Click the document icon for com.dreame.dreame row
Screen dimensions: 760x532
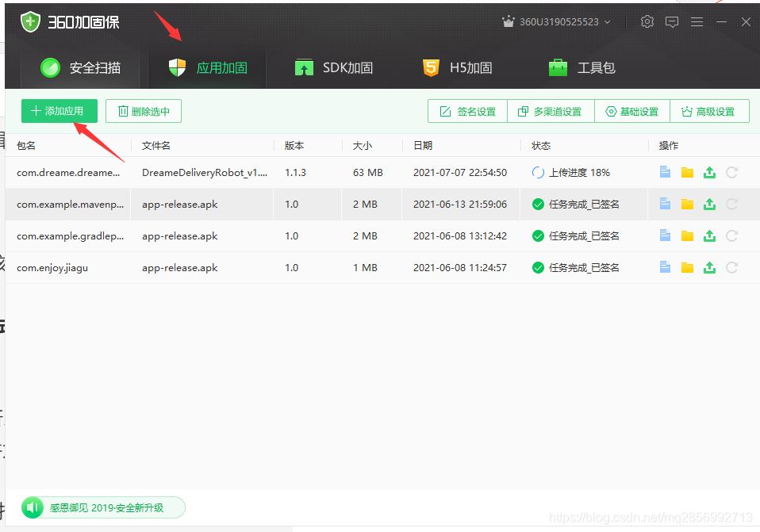tap(665, 172)
